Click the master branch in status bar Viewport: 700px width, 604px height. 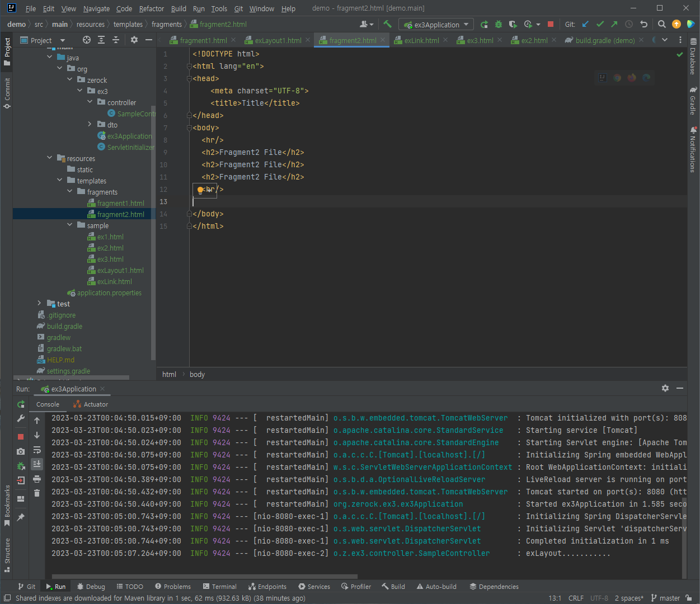point(665,598)
